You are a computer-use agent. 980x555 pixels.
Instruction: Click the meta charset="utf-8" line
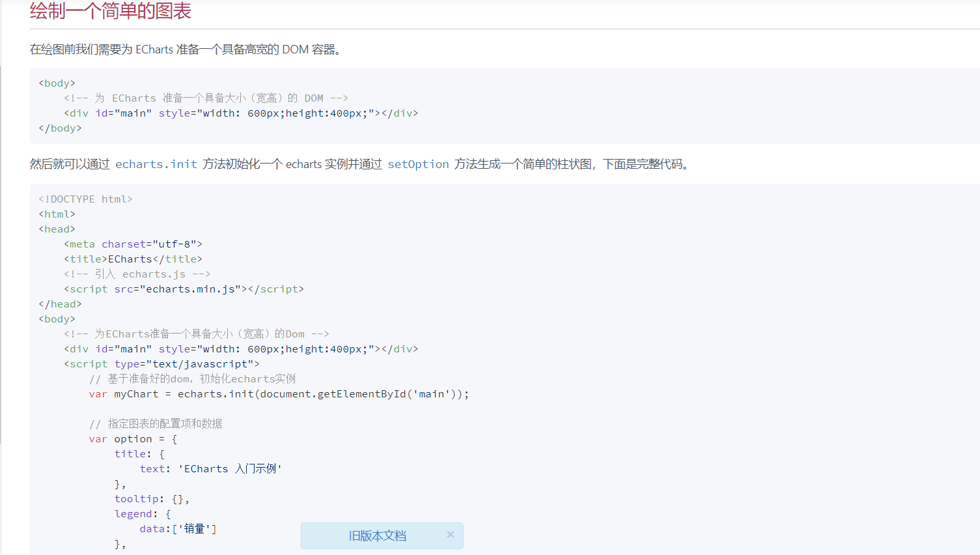coord(133,244)
